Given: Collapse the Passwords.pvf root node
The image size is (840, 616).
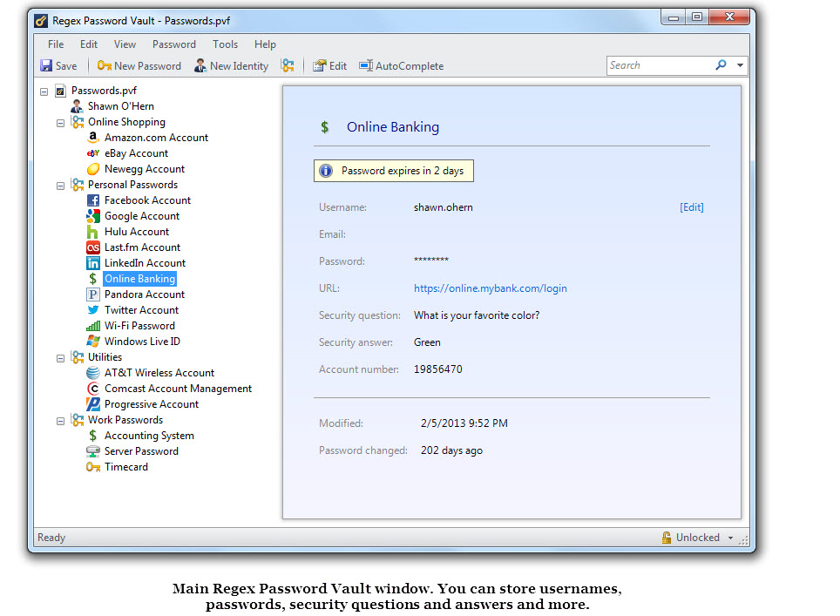Looking at the screenshot, I should click(x=44, y=91).
